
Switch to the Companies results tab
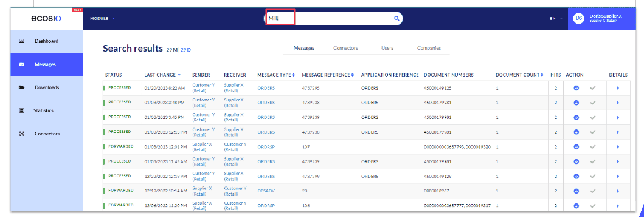pos(429,48)
